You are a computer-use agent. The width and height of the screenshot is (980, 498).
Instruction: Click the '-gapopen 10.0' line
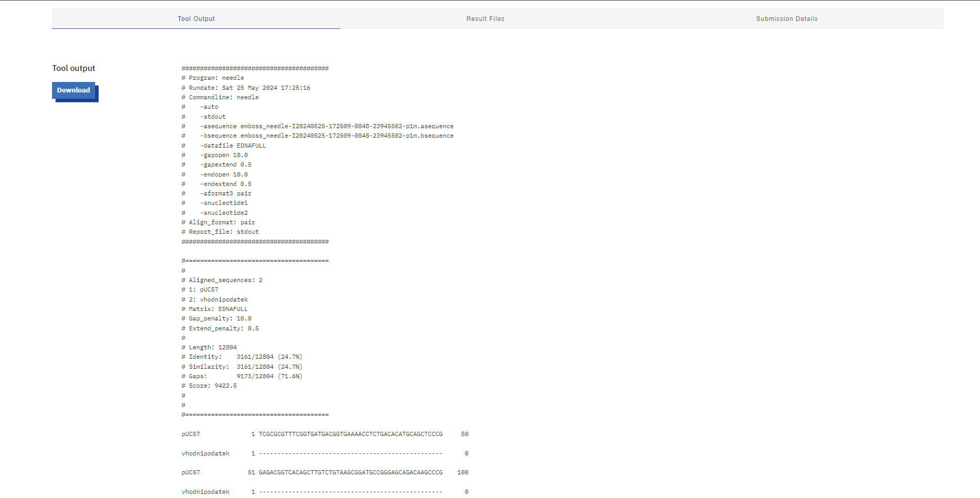tap(214, 155)
